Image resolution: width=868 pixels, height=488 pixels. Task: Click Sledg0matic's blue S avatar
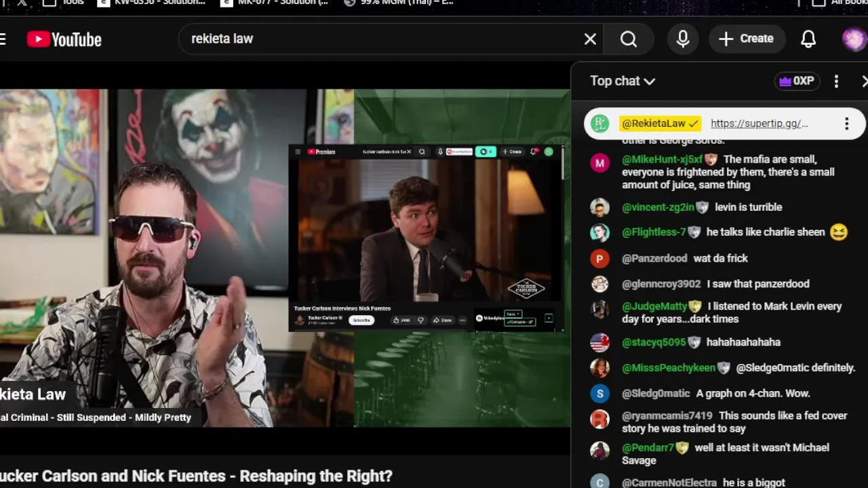coord(599,394)
